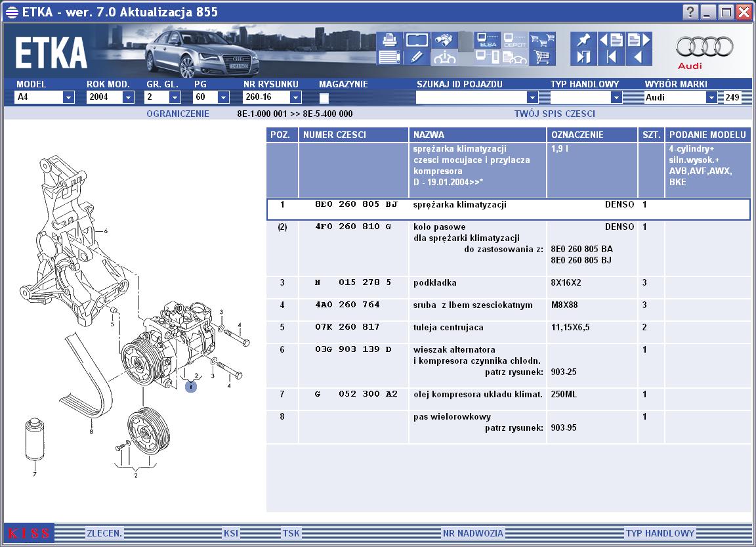Screen dimensions: 756x547
Task: Click the SZT. column header
Action: point(651,135)
